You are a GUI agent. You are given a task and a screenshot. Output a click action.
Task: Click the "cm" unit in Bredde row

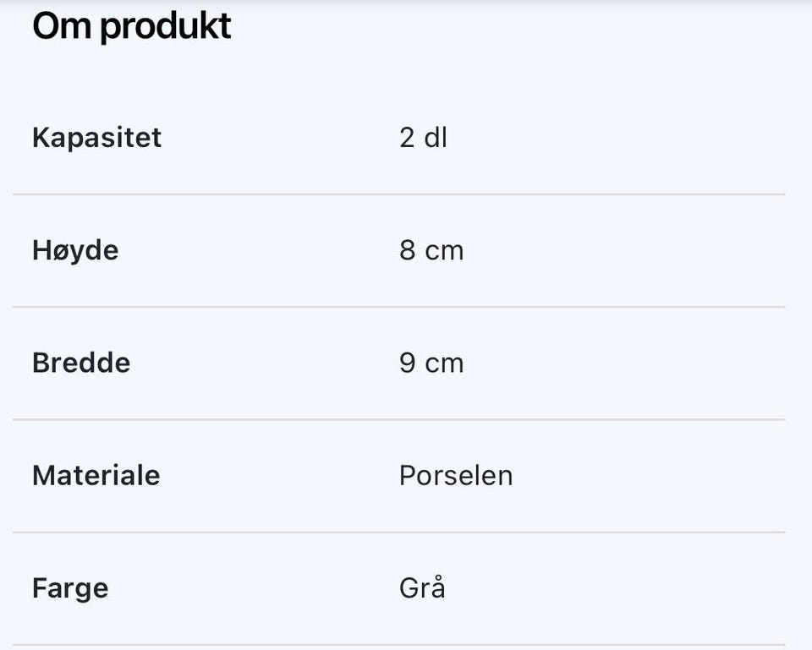click(444, 363)
